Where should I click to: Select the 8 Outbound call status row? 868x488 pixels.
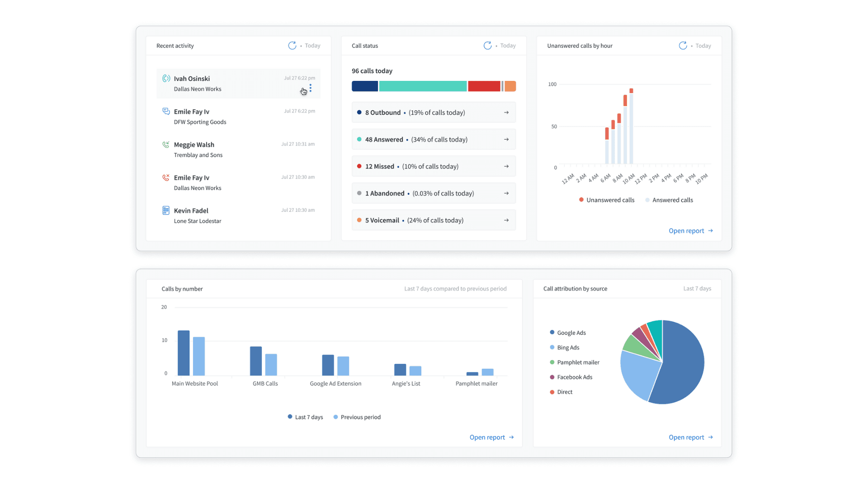tap(434, 113)
